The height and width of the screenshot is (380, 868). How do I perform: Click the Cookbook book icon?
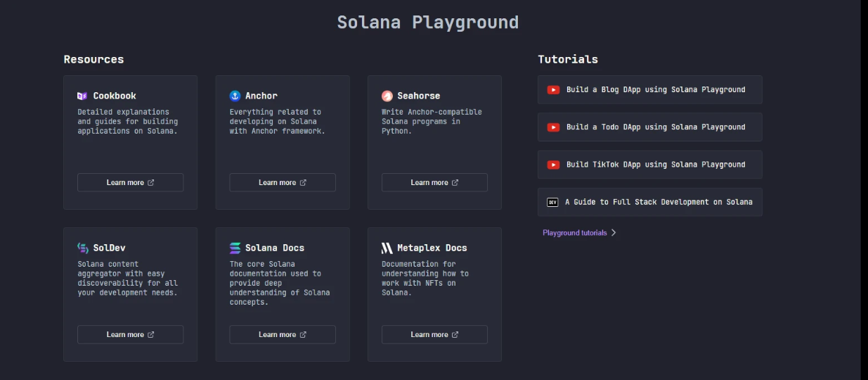[x=82, y=96]
